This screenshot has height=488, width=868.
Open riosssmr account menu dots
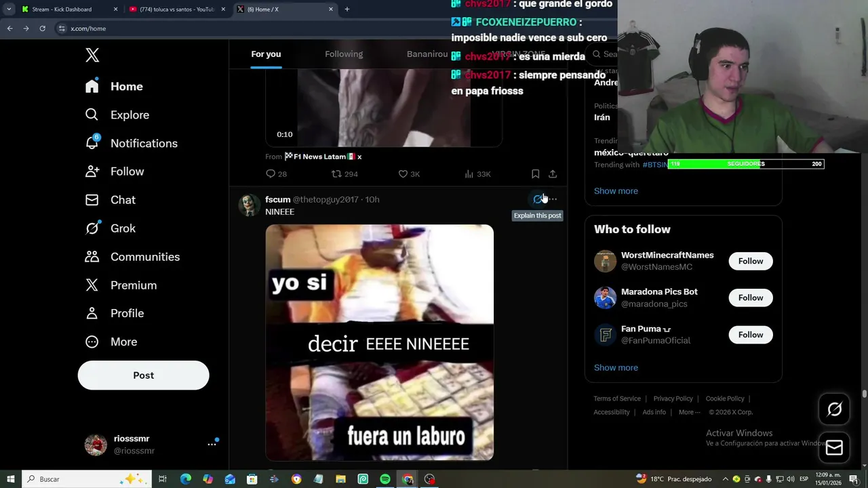point(212,444)
